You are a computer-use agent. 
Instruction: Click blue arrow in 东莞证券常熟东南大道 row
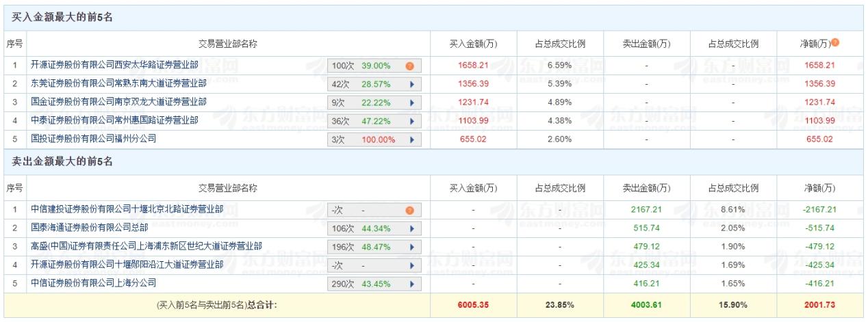[x=412, y=84]
